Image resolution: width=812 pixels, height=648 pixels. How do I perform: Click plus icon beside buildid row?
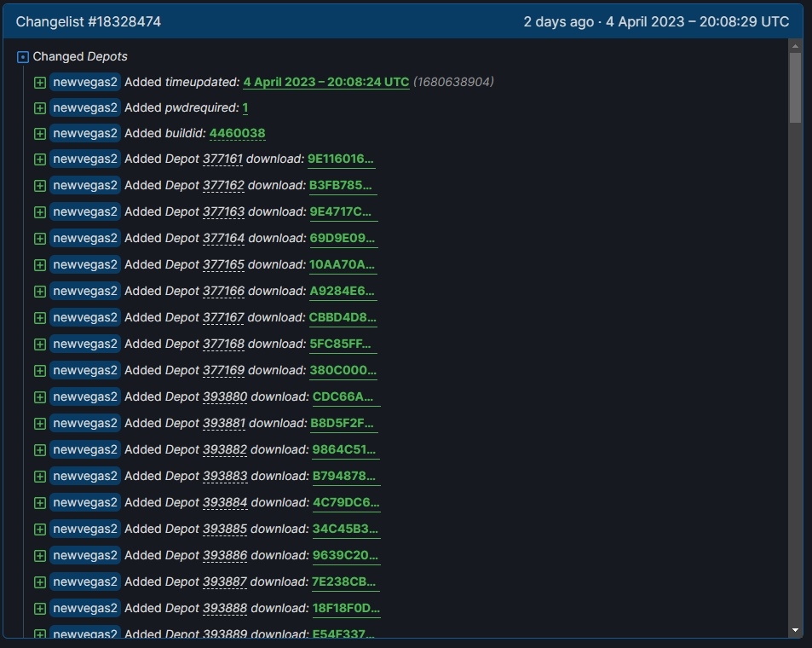(39, 134)
